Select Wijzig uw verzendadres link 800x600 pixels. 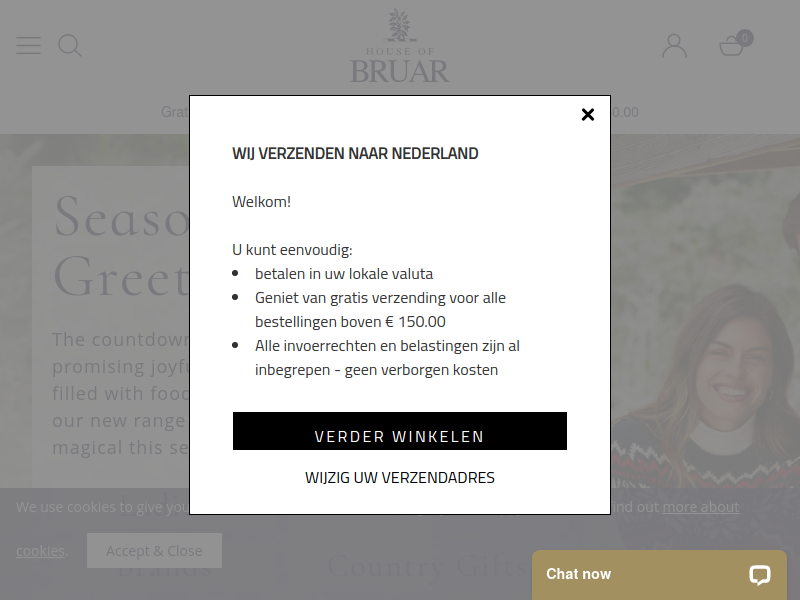point(400,478)
